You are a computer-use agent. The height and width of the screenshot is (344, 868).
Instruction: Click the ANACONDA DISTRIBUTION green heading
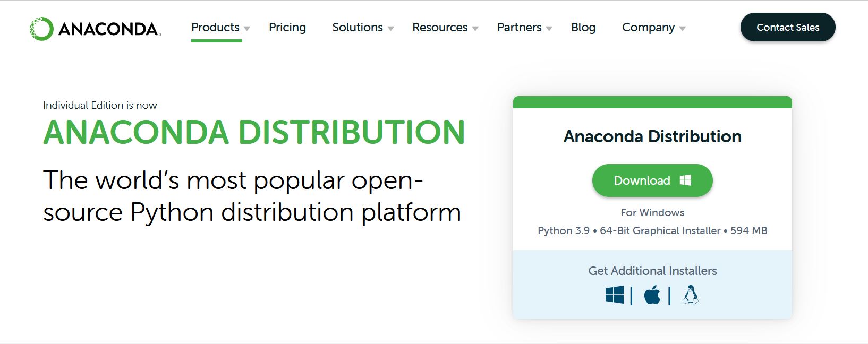[254, 132]
